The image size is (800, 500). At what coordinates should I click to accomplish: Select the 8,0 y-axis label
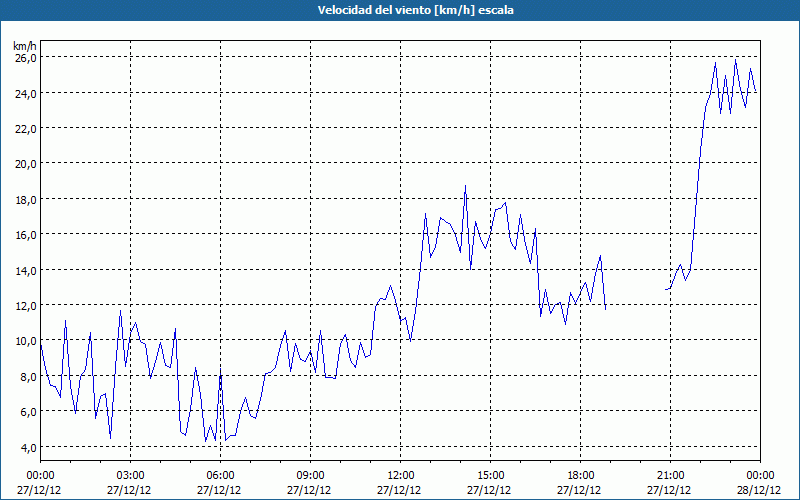[x=28, y=377]
